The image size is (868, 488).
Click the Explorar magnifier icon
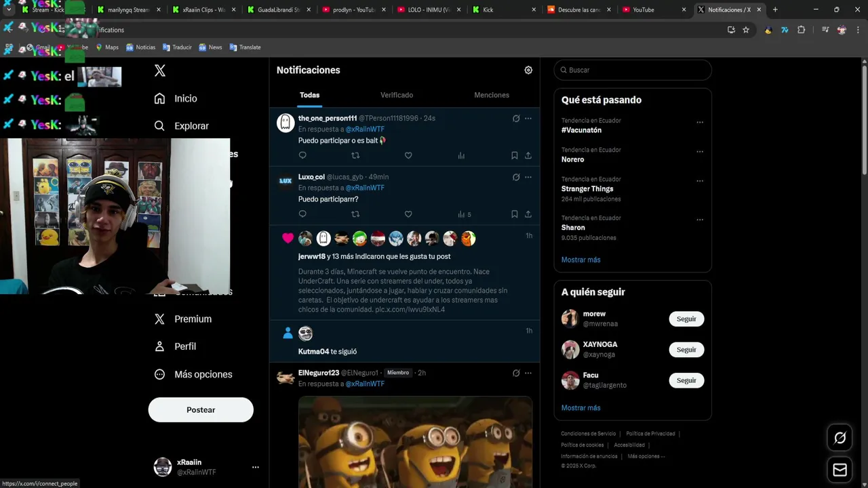coord(159,125)
